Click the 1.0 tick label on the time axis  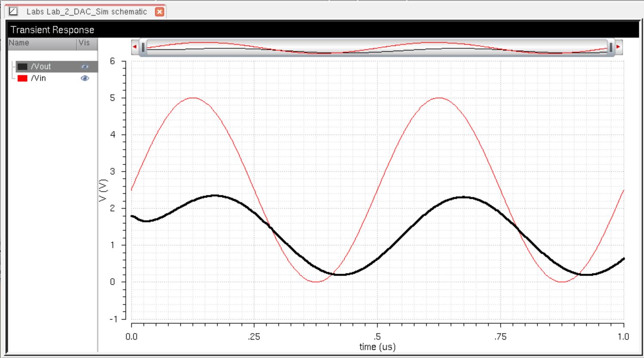click(623, 336)
